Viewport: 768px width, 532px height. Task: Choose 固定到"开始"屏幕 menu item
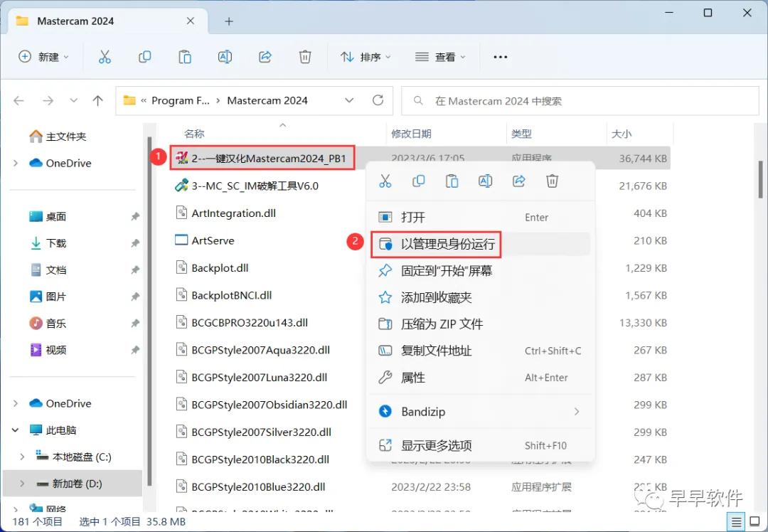pyautogui.click(x=481, y=270)
